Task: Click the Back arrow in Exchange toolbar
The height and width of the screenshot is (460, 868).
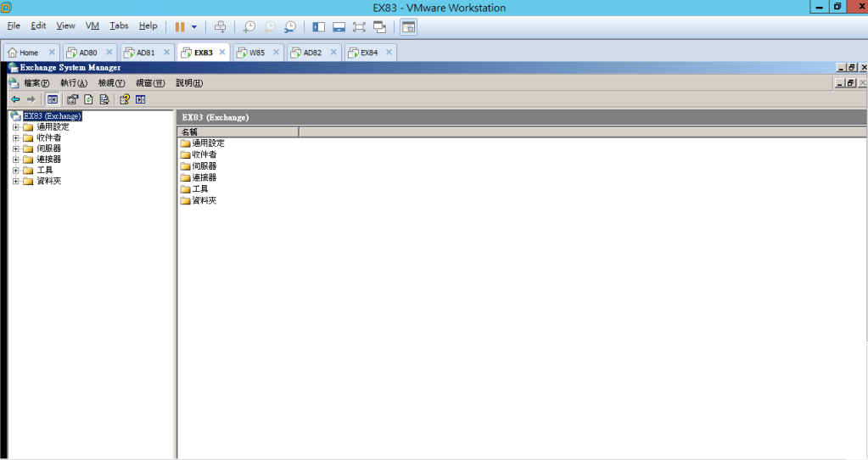Action: click(x=15, y=99)
